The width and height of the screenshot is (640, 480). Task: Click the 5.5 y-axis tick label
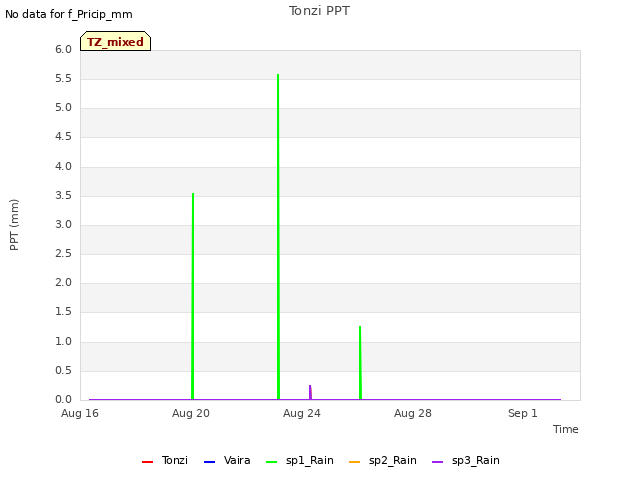pyautogui.click(x=63, y=78)
